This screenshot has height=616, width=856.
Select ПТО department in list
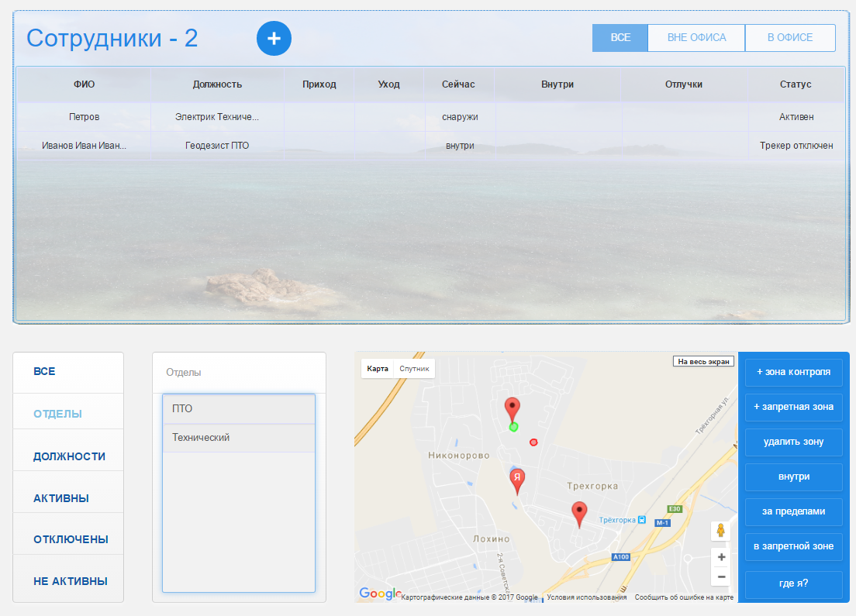(x=239, y=408)
